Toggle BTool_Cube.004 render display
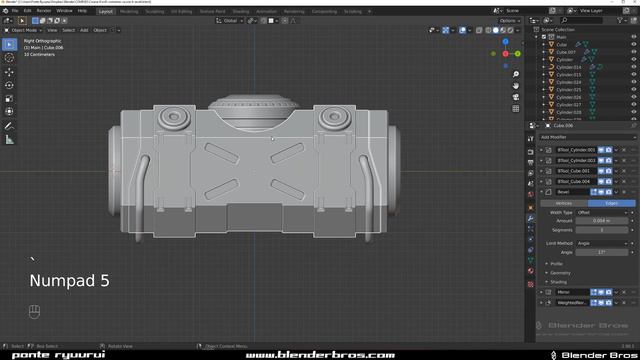Viewport: 640px width, 360px height. (609, 182)
